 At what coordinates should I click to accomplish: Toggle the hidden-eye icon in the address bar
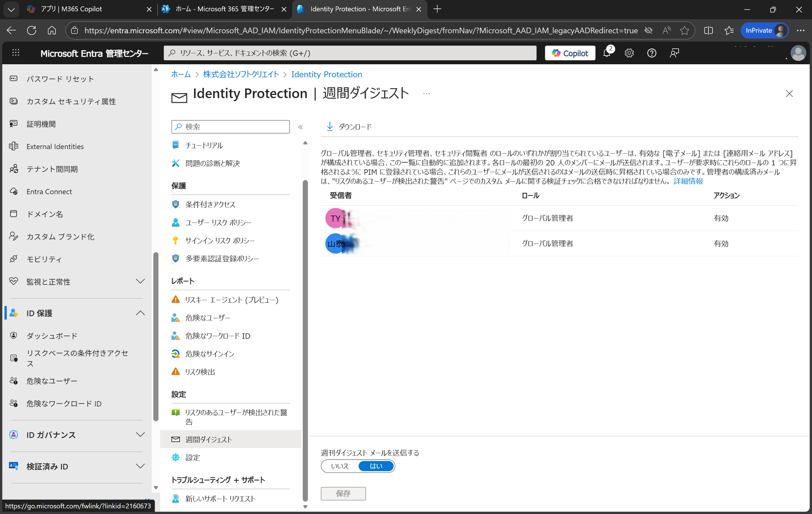(x=649, y=30)
